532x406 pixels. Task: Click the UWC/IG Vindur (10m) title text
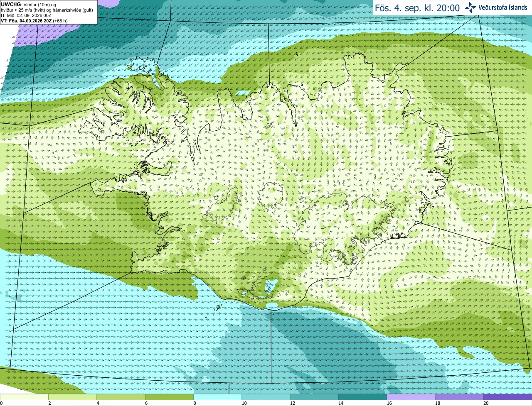coord(28,5)
